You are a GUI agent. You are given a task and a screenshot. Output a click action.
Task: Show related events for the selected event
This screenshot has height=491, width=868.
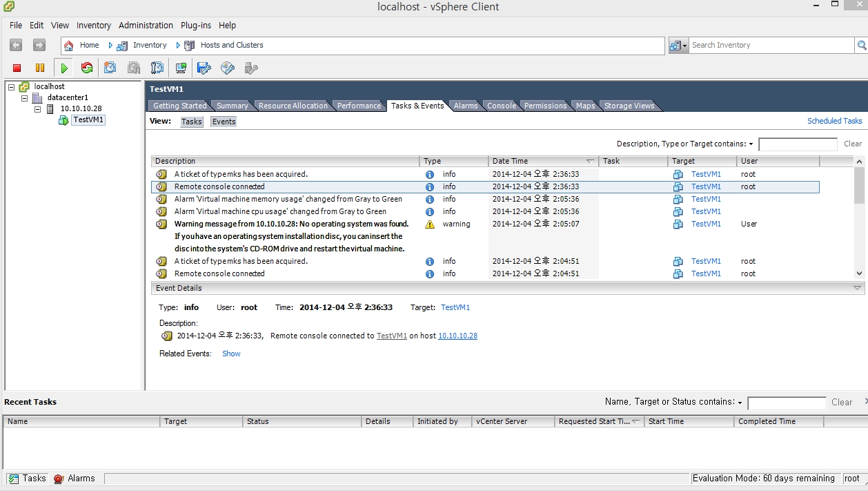231,353
